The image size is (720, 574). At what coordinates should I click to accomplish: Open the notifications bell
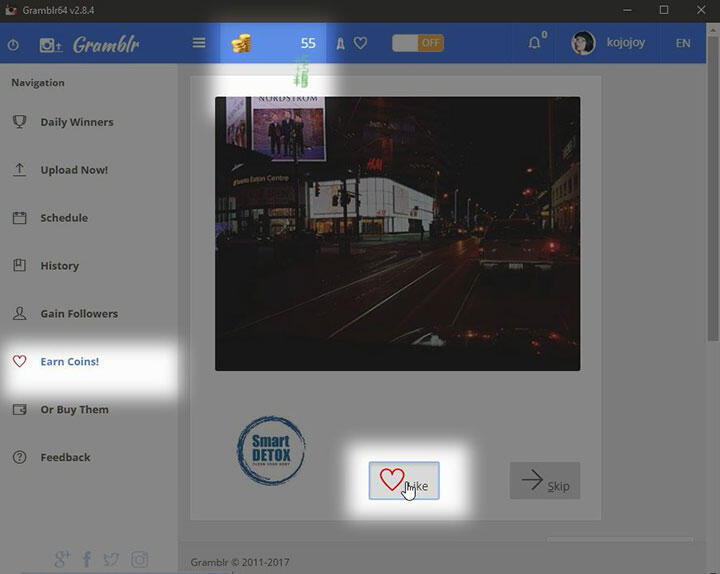click(x=534, y=43)
